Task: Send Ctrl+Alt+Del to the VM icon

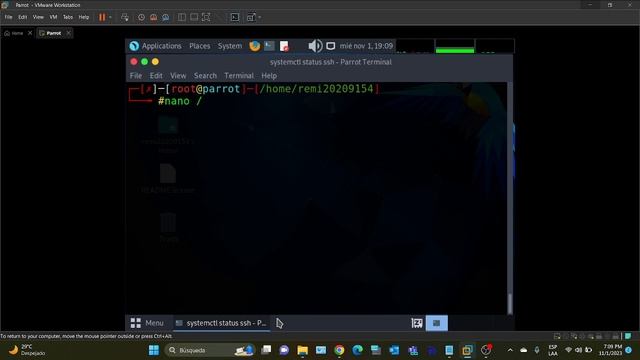Action: 125,17
